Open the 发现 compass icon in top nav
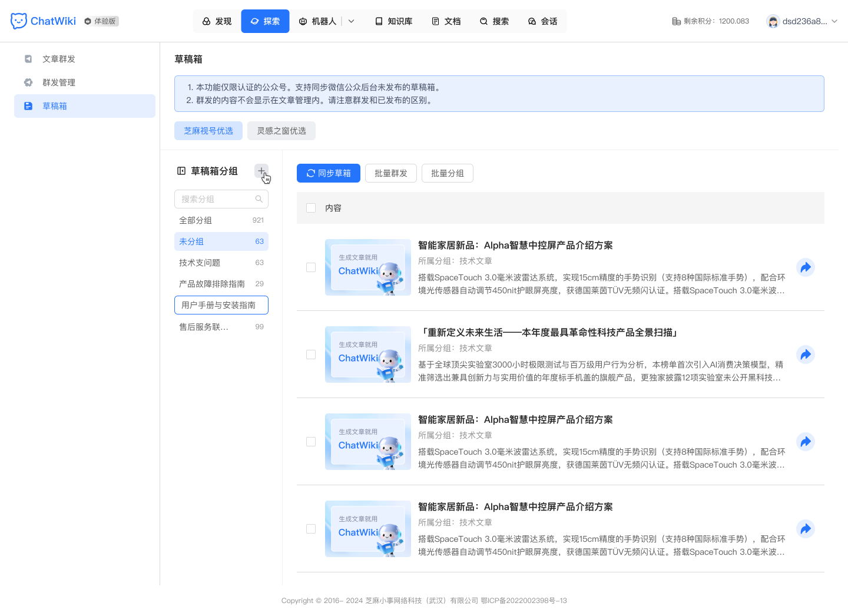This screenshot has width=848, height=616. [x=206, y=21]
